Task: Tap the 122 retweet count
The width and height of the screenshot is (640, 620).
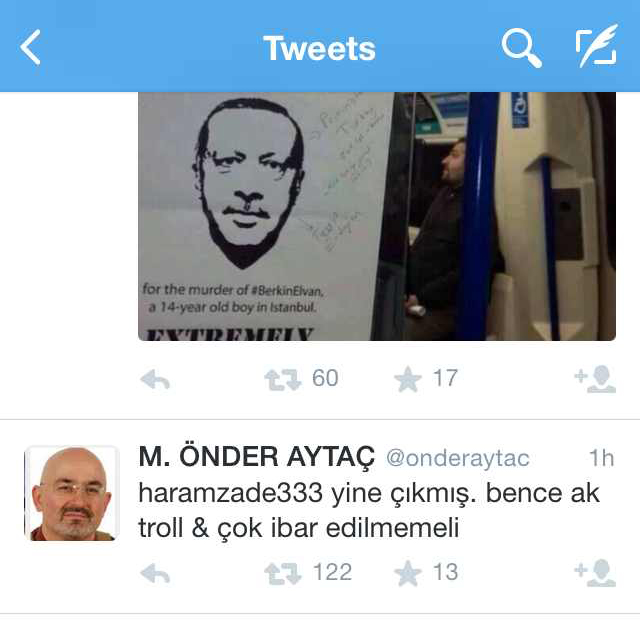Action: tap(332, 572)
